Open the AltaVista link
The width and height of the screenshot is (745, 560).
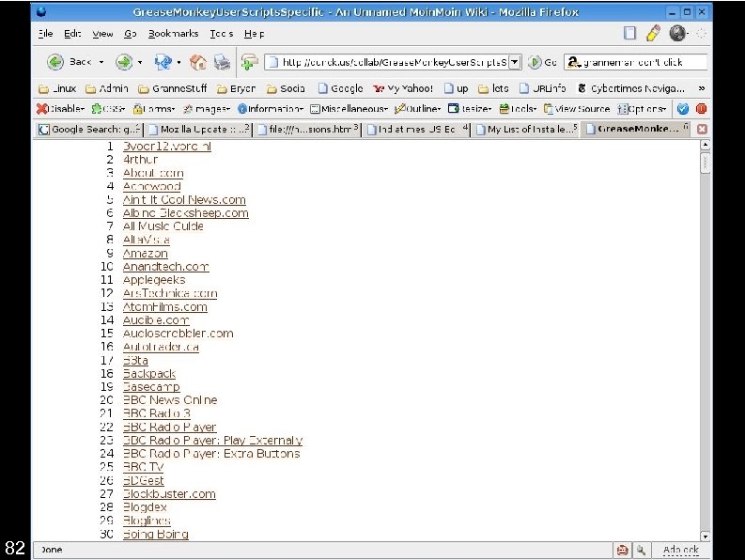coord(147,240)
